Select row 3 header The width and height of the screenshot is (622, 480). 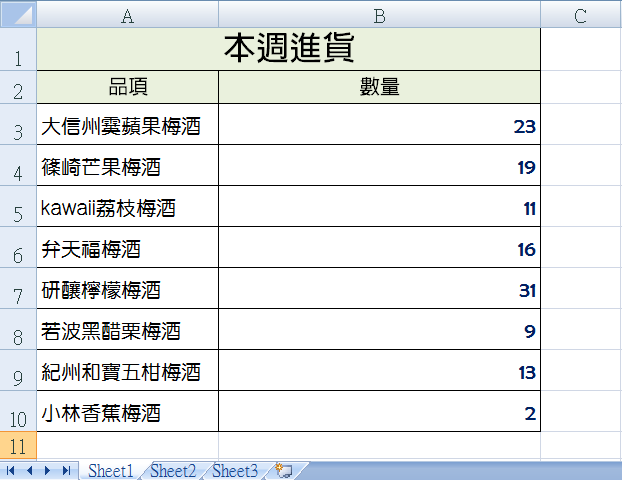[x=18, y=125]
